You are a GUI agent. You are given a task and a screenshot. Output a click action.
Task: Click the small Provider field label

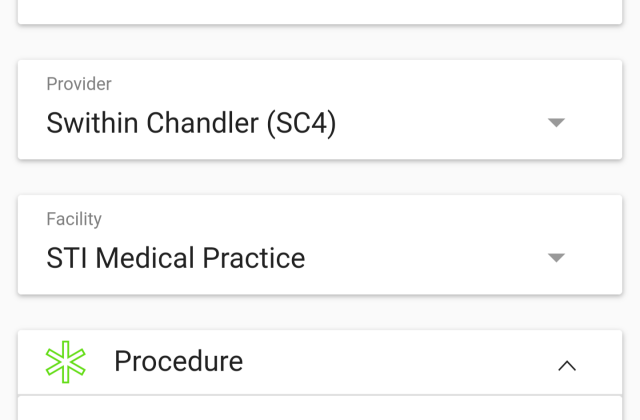click(x=79, y=84)
